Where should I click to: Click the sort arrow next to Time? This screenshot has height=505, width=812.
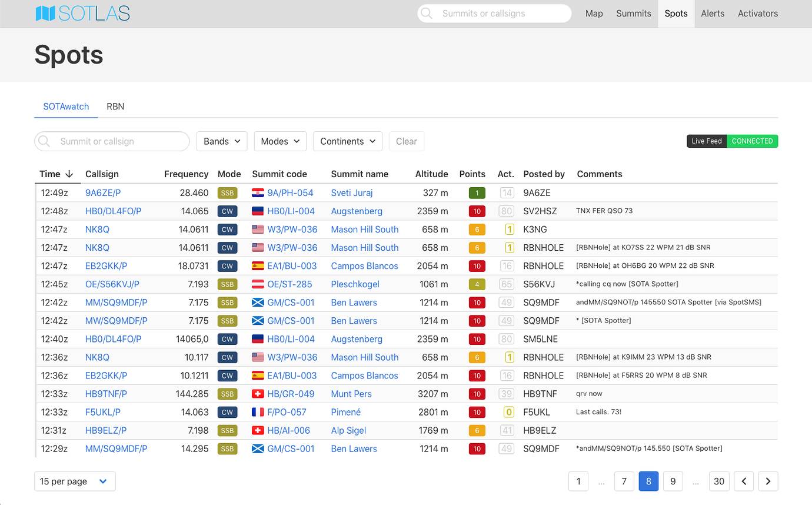tap(69, 174)
